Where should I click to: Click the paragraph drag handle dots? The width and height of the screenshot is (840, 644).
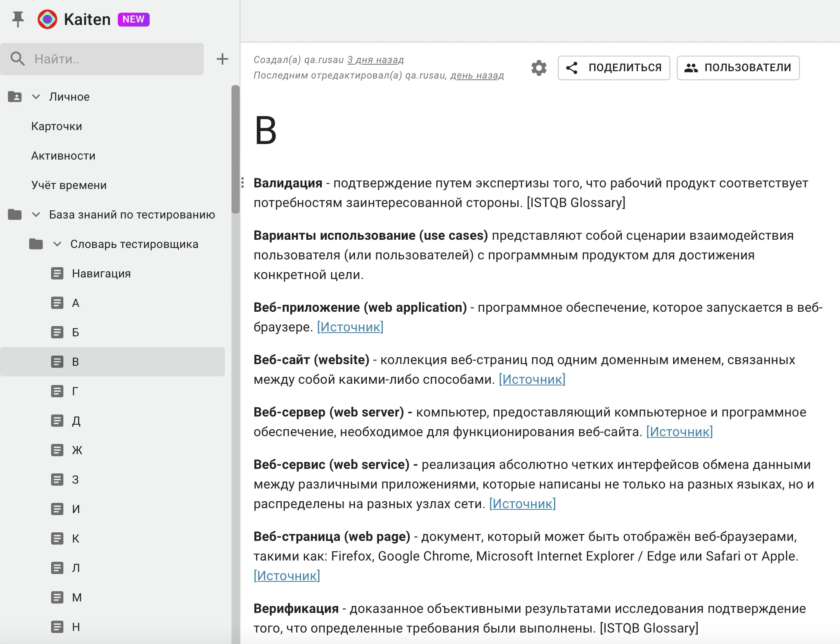point(243,182)
